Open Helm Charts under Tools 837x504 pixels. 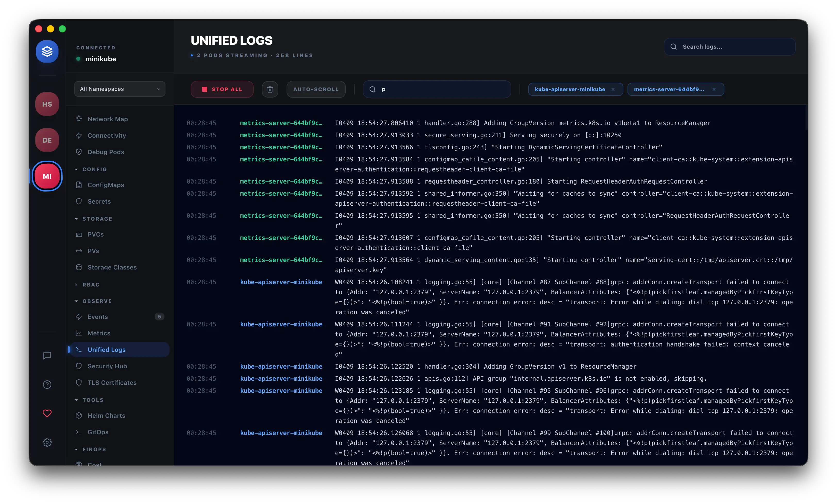click(x=106, y=415)
